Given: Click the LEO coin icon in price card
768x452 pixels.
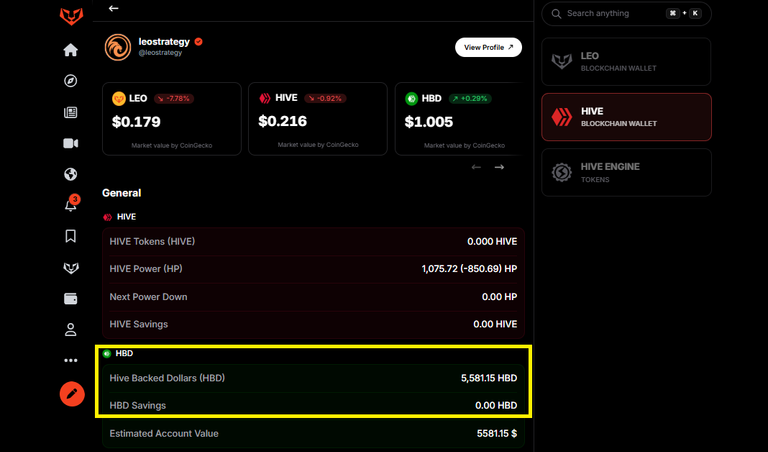Looking at the screenshot, I should pyautogui.click(x=119, y=98).
